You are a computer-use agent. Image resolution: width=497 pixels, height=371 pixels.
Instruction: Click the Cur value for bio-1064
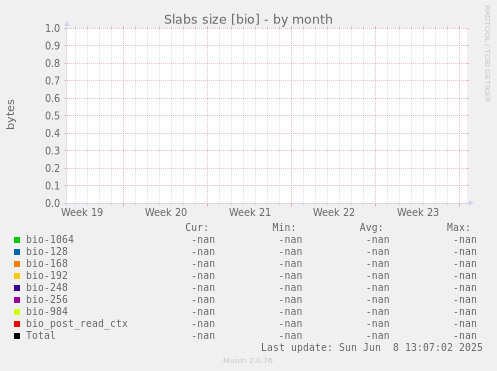[x=203, y=240]
